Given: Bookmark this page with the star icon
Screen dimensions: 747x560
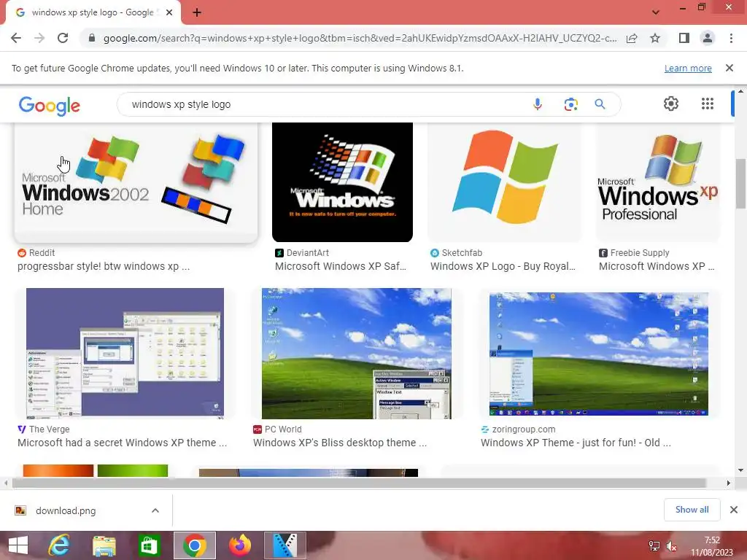Looking at the screenshot, I should [655, 38].
